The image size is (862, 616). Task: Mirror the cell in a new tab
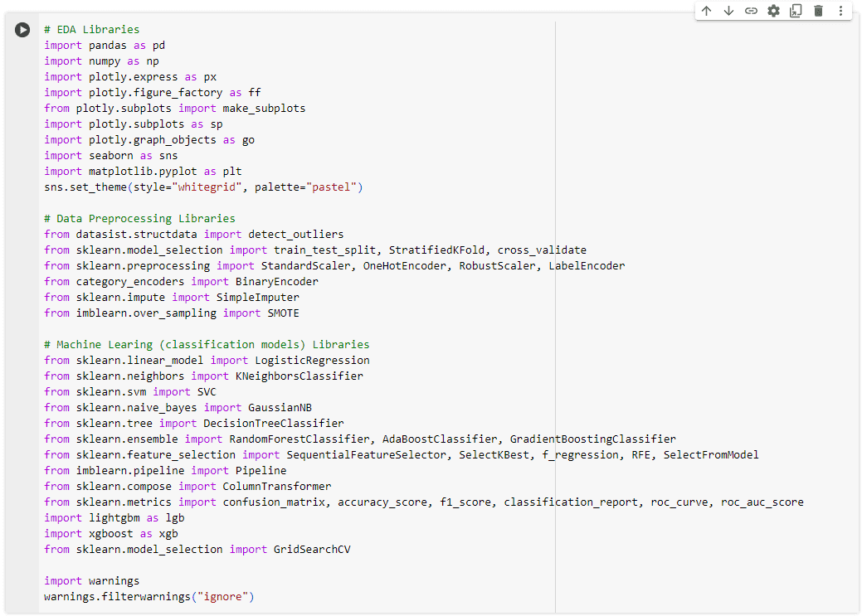coord(796,11)
